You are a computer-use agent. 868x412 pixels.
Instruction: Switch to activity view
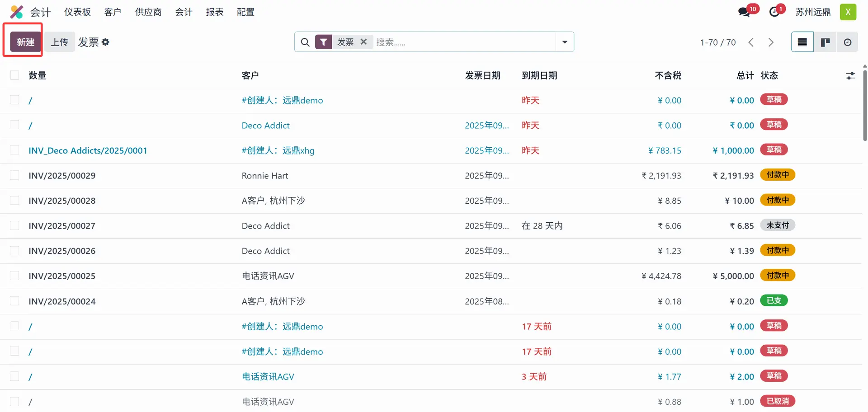coord(847,42)
